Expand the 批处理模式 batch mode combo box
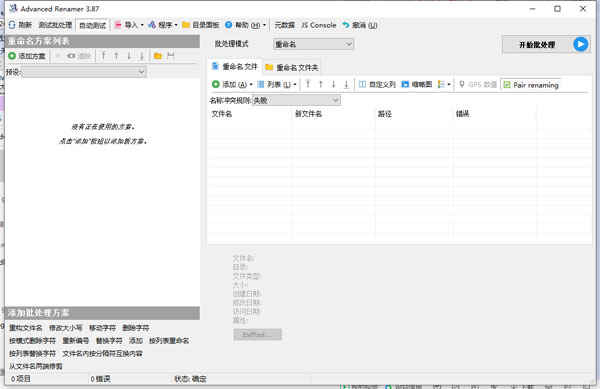The width and height of the screenshot is (600, 389). (x=313, y=44)
